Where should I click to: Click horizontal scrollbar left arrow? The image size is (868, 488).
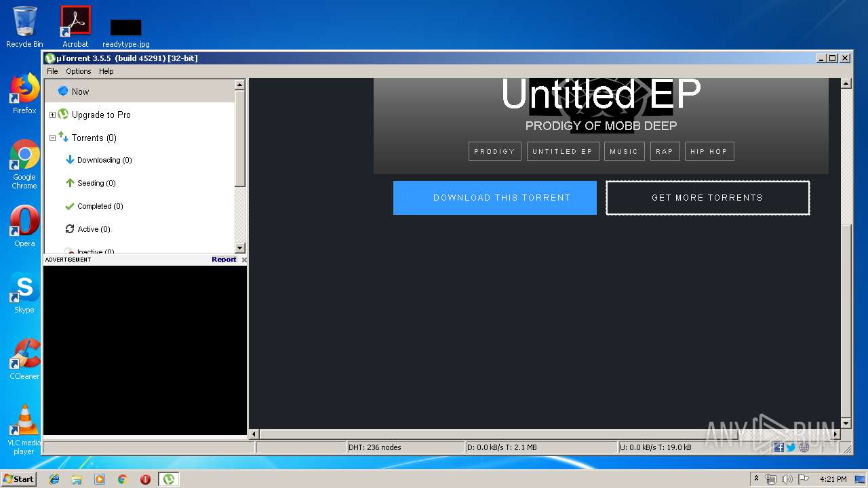click(x=254, y=434)
